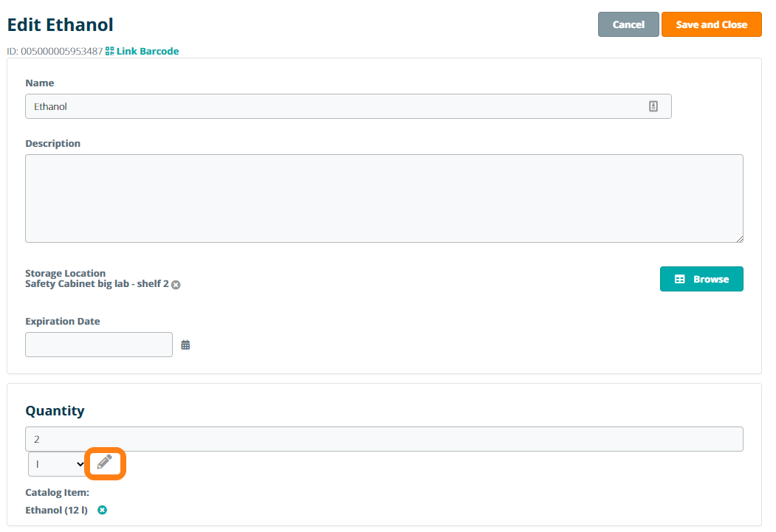Remove the Safety Cabinet storage location
The width and height of the screenshot is (776, 532).
coord(176,285)
